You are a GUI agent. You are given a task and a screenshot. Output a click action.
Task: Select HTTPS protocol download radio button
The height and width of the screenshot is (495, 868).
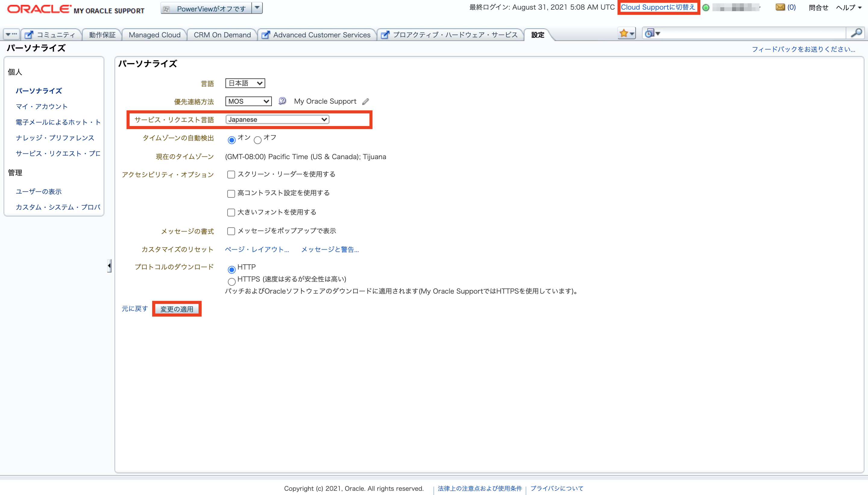[231, 279]
